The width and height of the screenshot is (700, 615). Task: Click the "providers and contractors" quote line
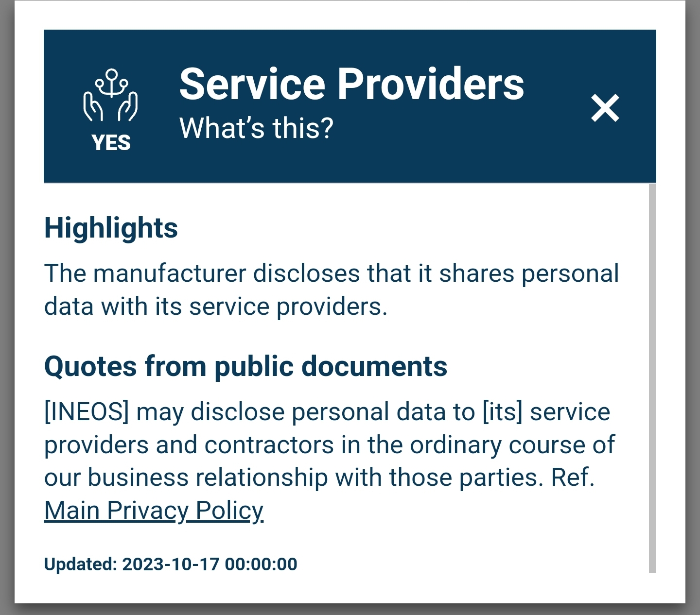click(x=330, y=445)
